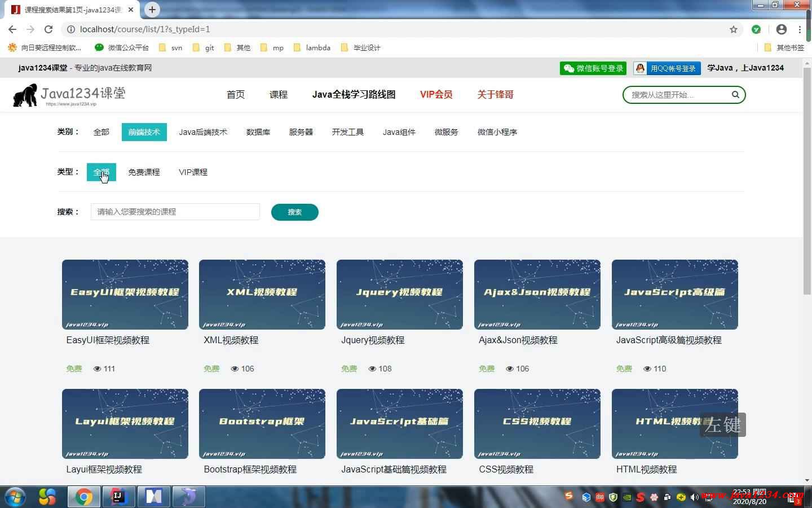Open the Bootstrap框架 thumbnail
Image resolution: width=812 pixels, height=508 pixels.
pyautogui.click(x=262, y=424)
